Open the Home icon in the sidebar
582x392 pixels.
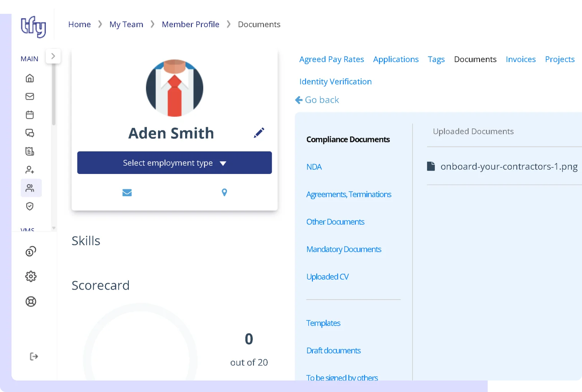pos(30,78)
